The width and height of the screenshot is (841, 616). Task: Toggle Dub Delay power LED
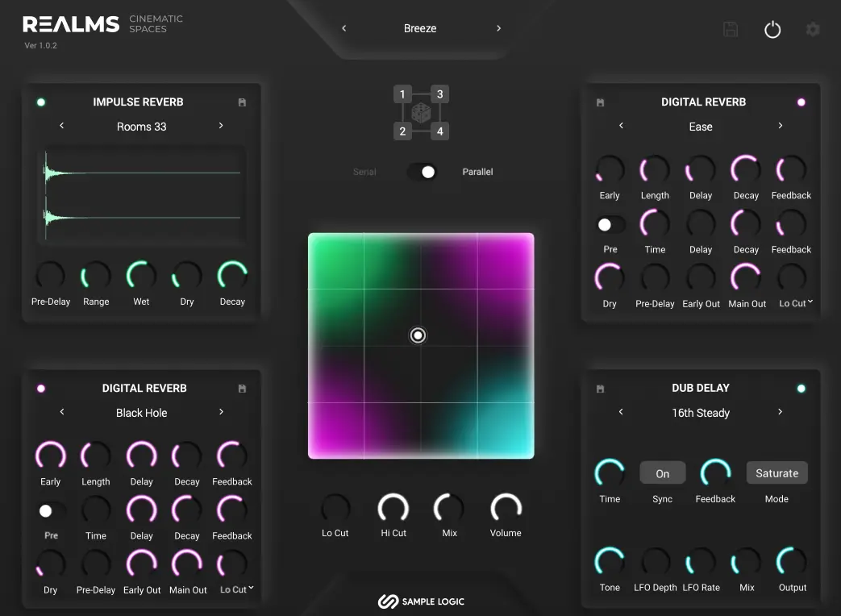(x=801, y=389)
